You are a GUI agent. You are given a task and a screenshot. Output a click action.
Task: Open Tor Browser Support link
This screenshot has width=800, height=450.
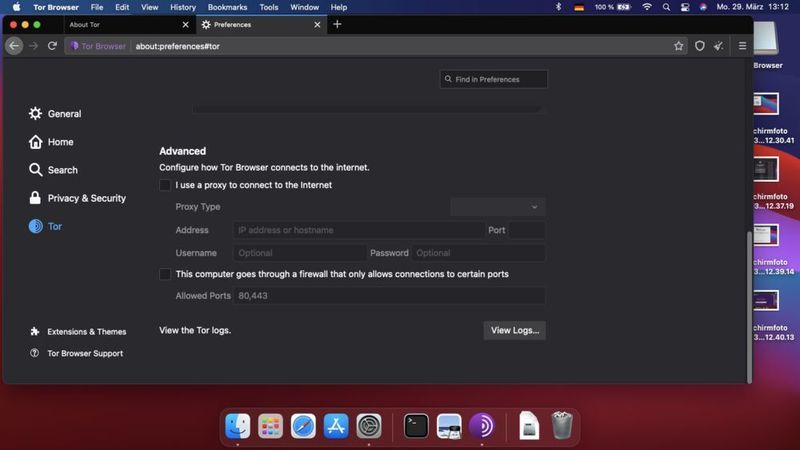point(77,353)
